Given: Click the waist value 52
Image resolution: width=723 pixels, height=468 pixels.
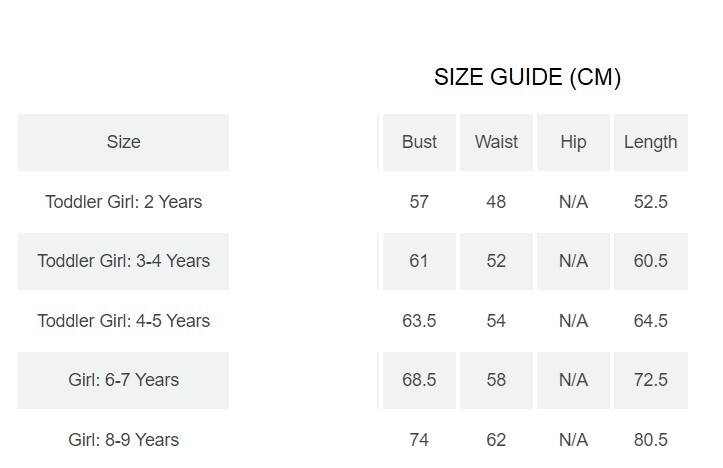Looking at the screenshot, I should click(x=496, y=261).
